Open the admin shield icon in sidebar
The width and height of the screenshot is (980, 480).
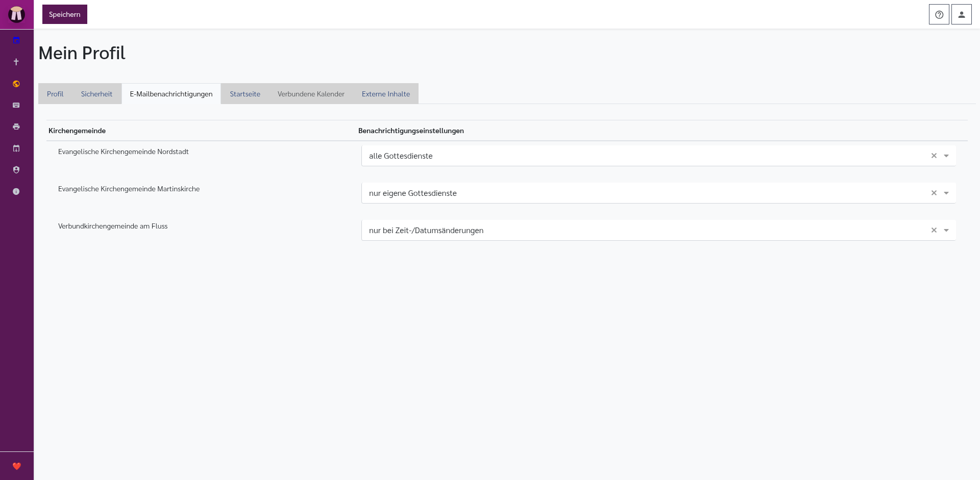pyautogui.click(x=16, y=170)
